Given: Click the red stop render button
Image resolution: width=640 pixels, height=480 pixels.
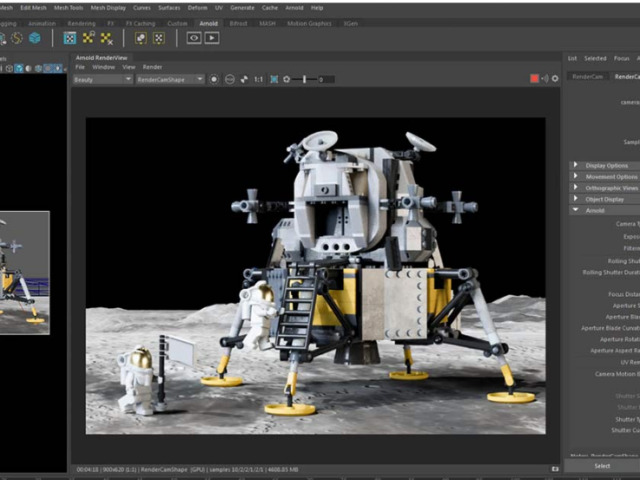Looking at the screenshot, I should [535, 78].
